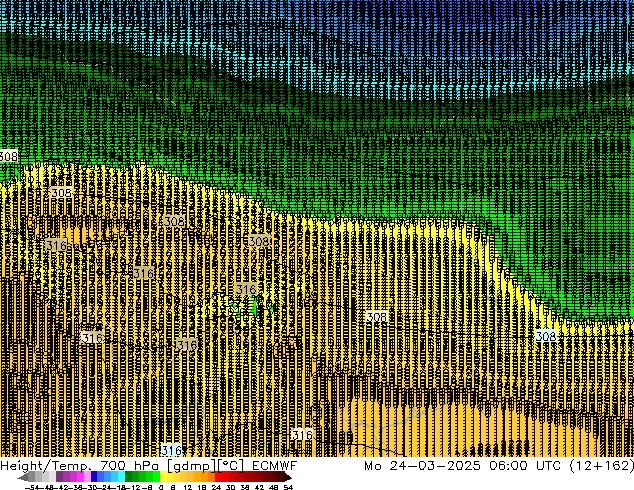Click the "24" legend tick label
634x490 pixels.
(x=216, y=487)
